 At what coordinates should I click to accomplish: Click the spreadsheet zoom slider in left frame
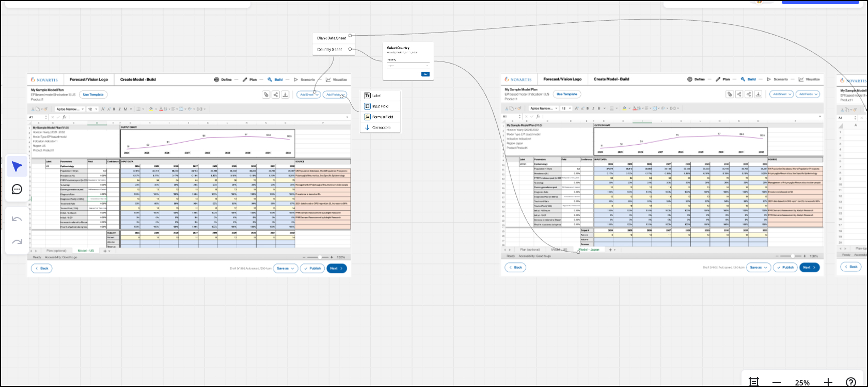[320, 257]
